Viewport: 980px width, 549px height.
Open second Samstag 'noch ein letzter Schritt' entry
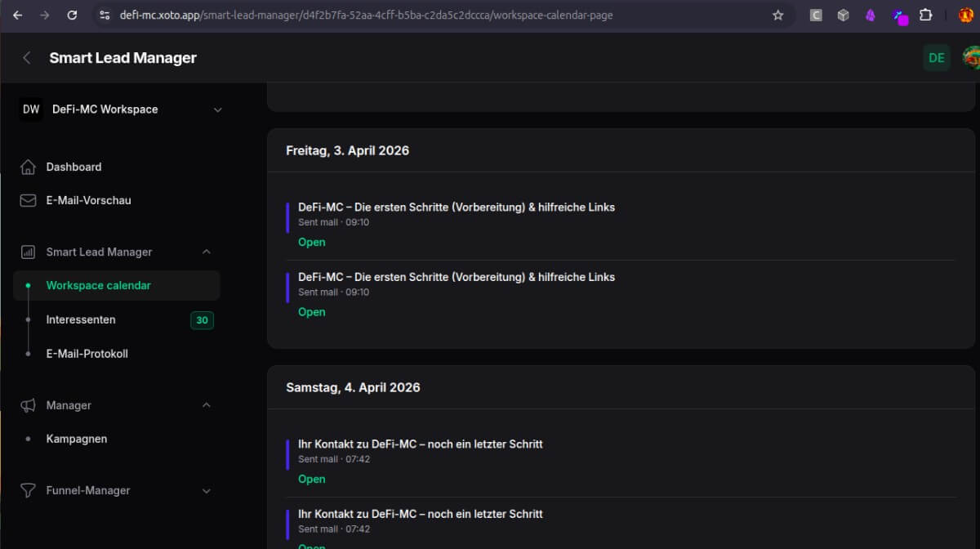point(421,514)
